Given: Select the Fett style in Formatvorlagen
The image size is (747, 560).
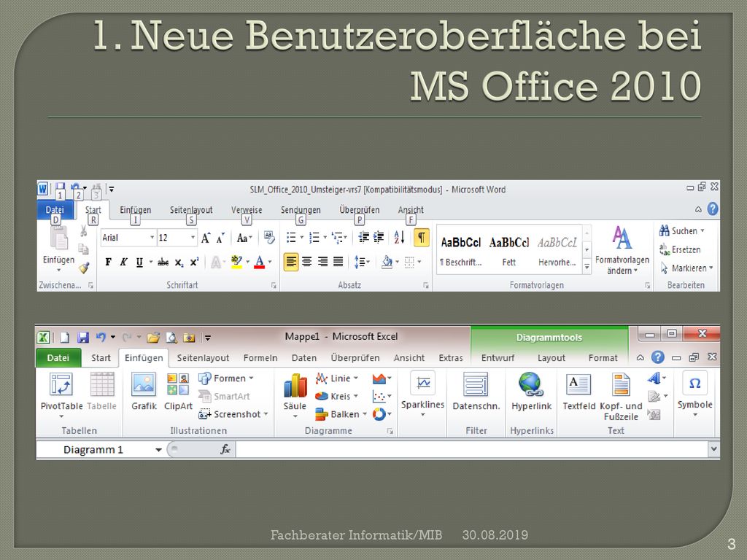Looking at the screenshot, I should coord(508,252).
